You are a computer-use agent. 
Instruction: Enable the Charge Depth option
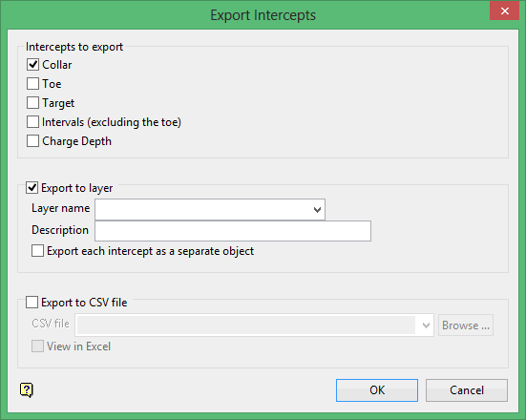(x=32, y=141)
